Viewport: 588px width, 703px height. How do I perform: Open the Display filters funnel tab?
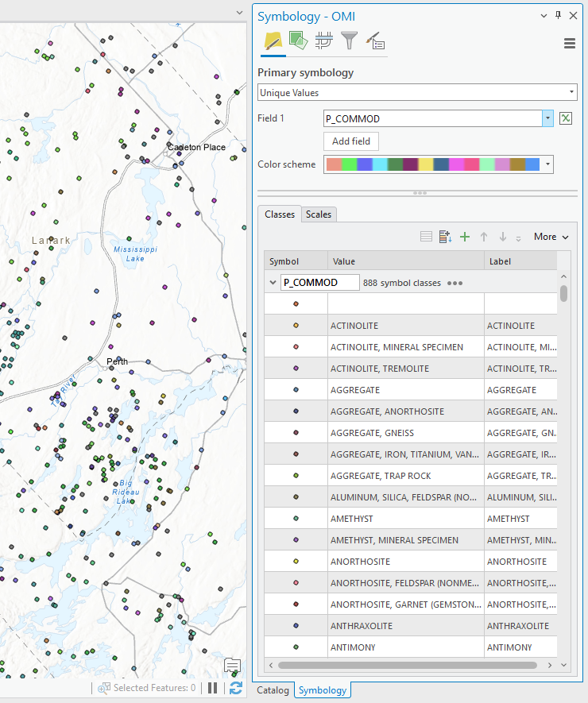349,41
